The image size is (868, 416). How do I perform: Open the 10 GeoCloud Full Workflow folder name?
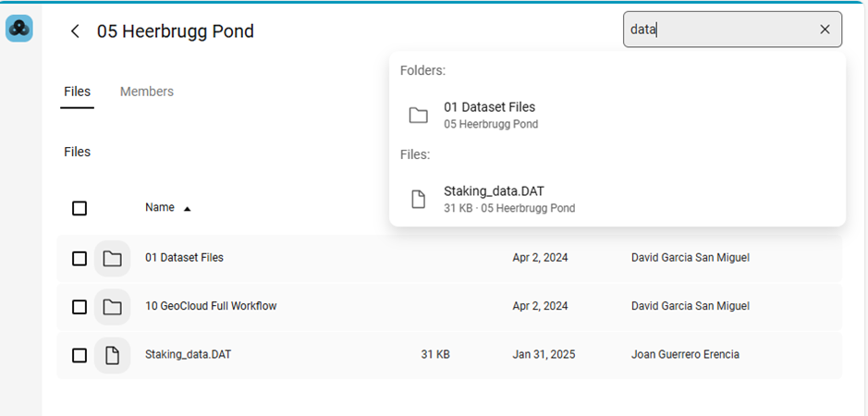[x=211, y=306]
